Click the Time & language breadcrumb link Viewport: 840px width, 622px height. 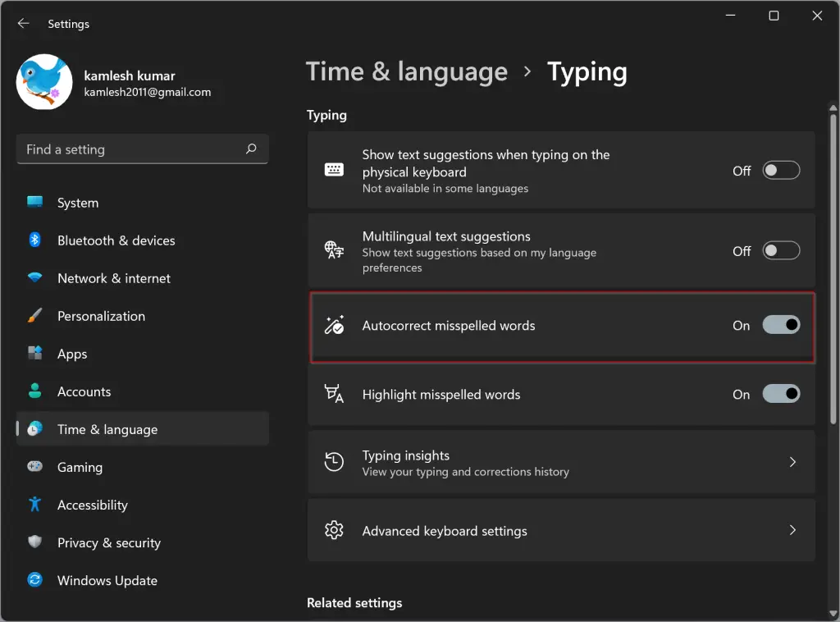coord(407,72)
